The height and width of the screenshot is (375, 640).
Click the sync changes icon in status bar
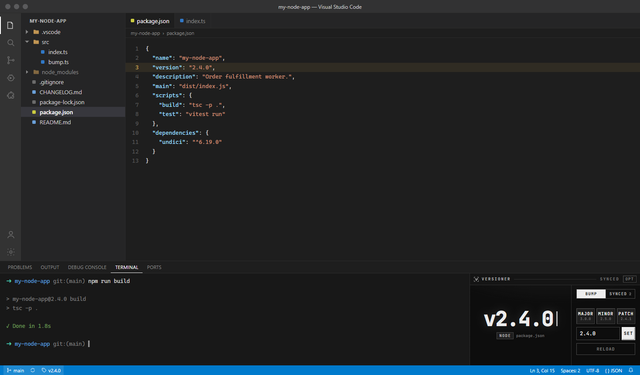(33, 371)
